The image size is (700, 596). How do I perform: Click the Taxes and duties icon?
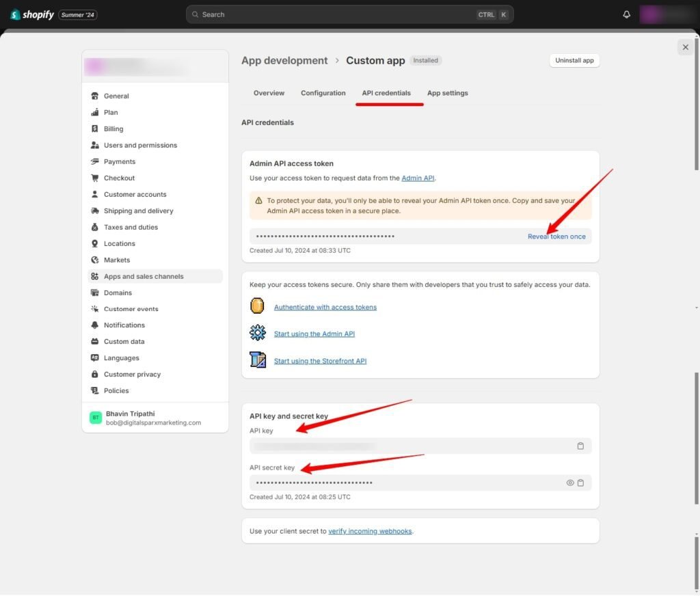pos(94,227)
